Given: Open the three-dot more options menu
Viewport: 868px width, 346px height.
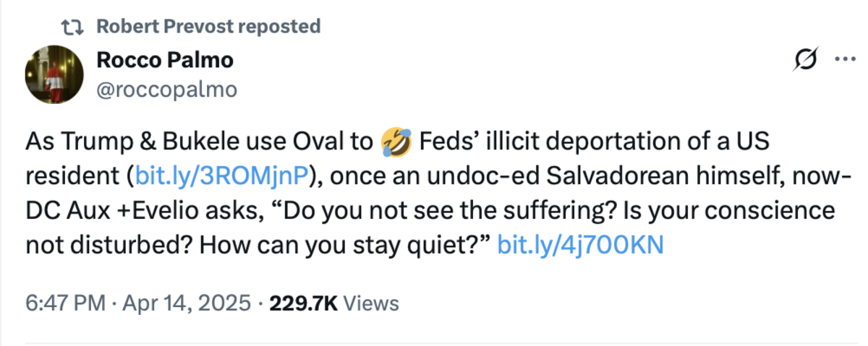Looking at the screenshot, I should (844, 61).
